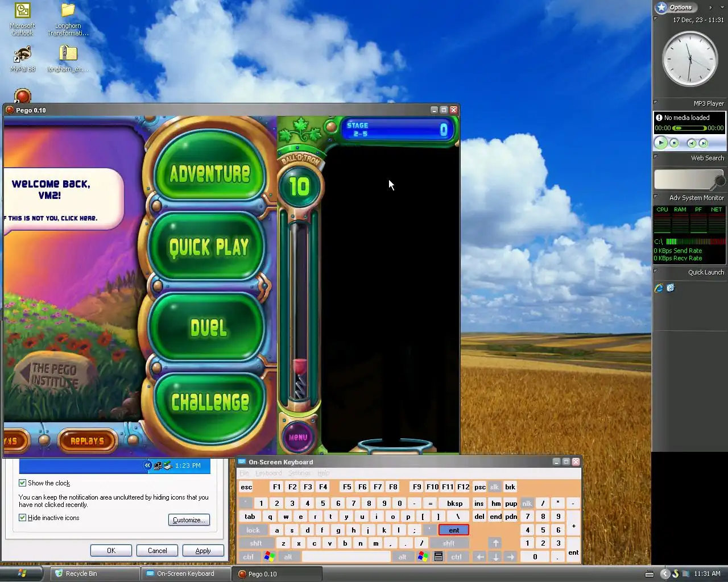Click the bksp key on the On-Screen Keyboard

[x=454, y=504]
